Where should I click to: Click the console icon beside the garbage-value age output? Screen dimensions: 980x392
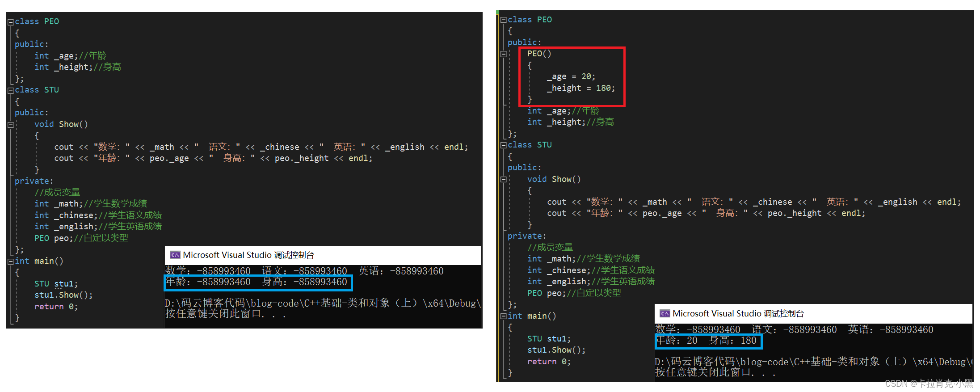tap(175, 255)
